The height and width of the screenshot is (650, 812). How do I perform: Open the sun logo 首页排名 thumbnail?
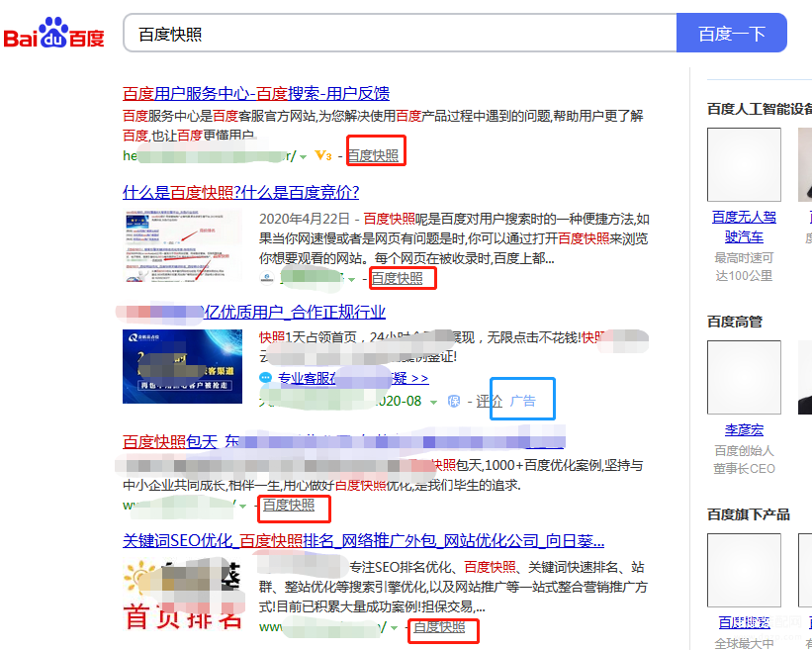pyautogui.click(x=182, y=593)
